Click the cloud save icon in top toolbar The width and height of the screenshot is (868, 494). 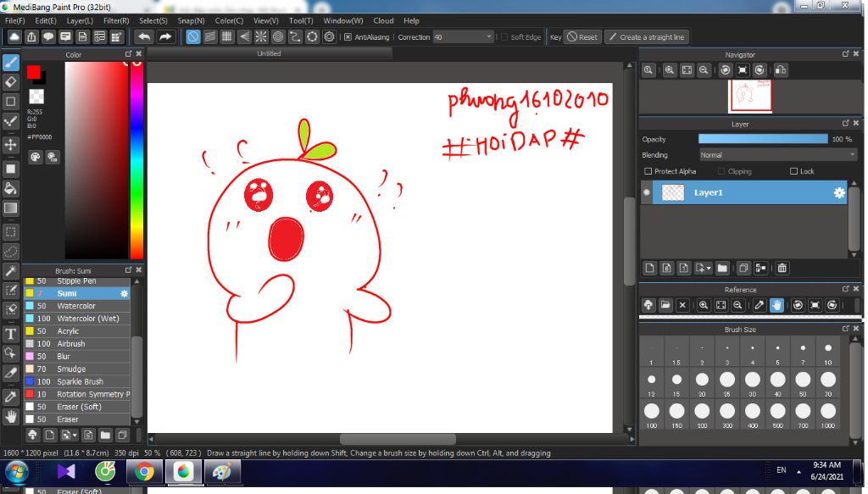point(14,37)
